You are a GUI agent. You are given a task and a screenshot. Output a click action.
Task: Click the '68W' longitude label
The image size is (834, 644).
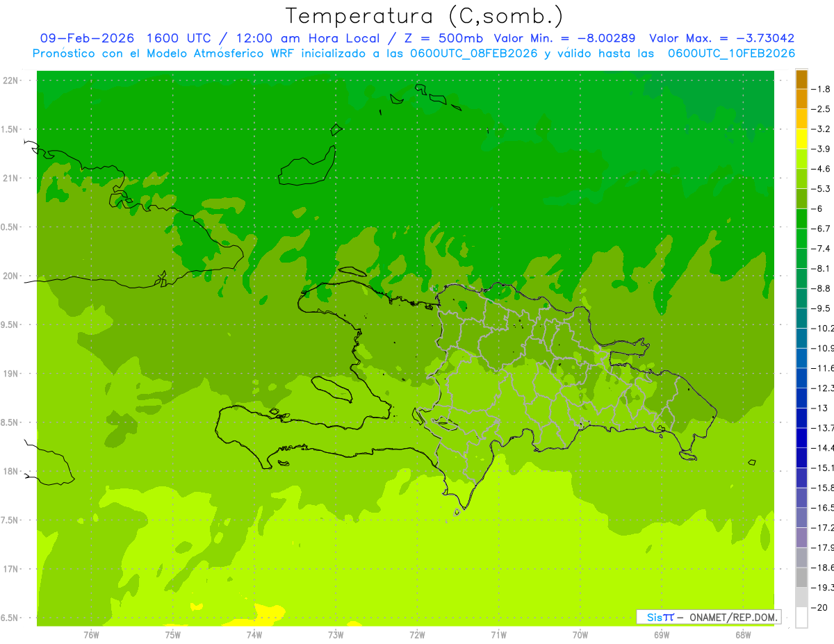coord(742,635)
